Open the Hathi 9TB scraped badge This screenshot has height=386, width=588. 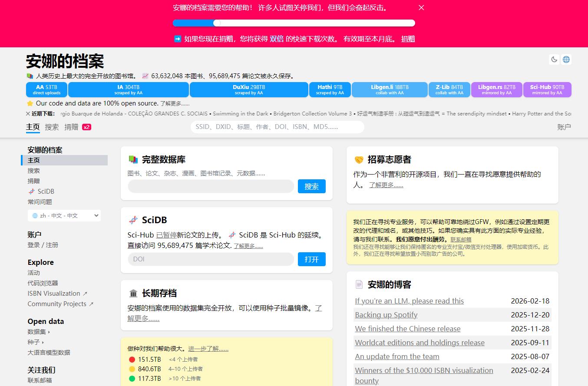(x=330, y=89)
